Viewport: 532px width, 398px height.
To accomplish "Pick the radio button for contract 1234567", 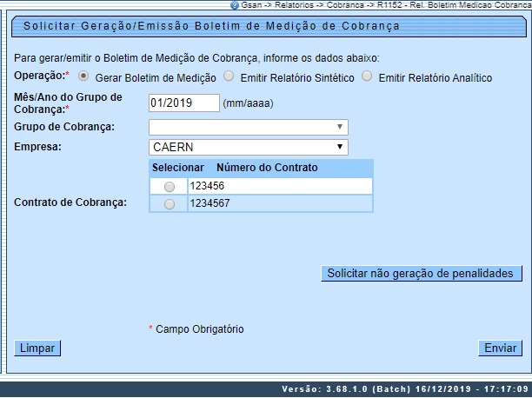I will (169, 203).
